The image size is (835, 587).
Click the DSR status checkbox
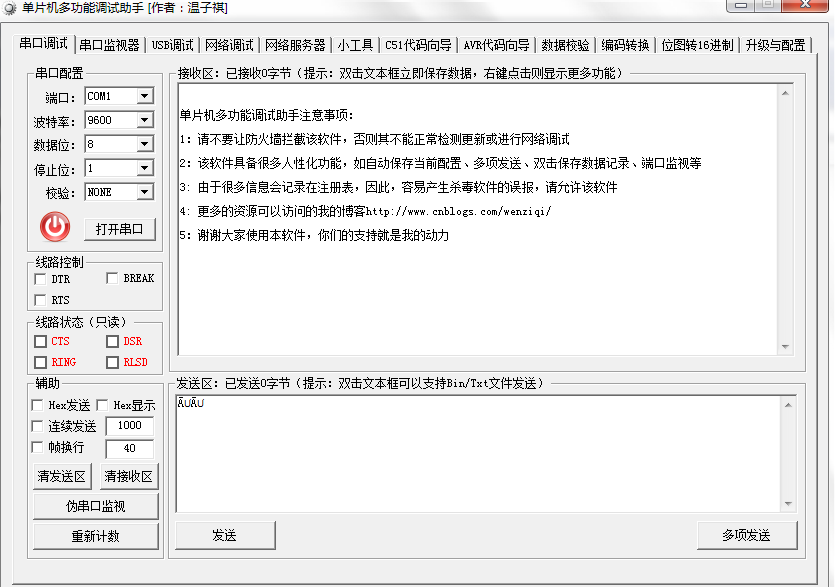coord(112,341)
